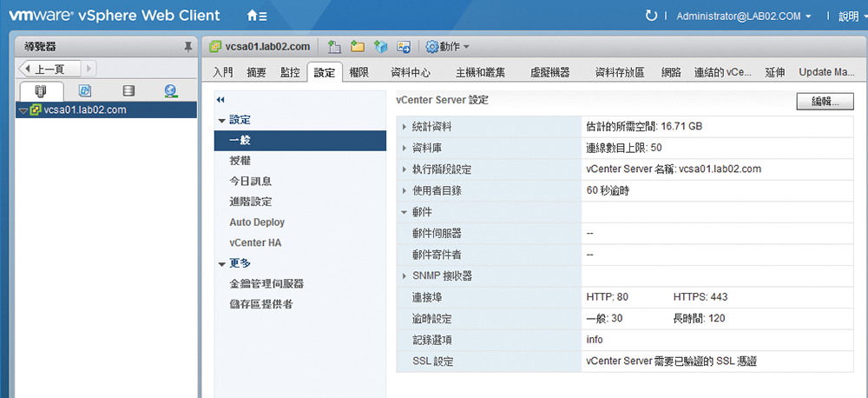The height and width of the screenshot is (398, 868).
Task: Collapse vcsa01.lab02.com tree node arrow
Action: (23, 110)
